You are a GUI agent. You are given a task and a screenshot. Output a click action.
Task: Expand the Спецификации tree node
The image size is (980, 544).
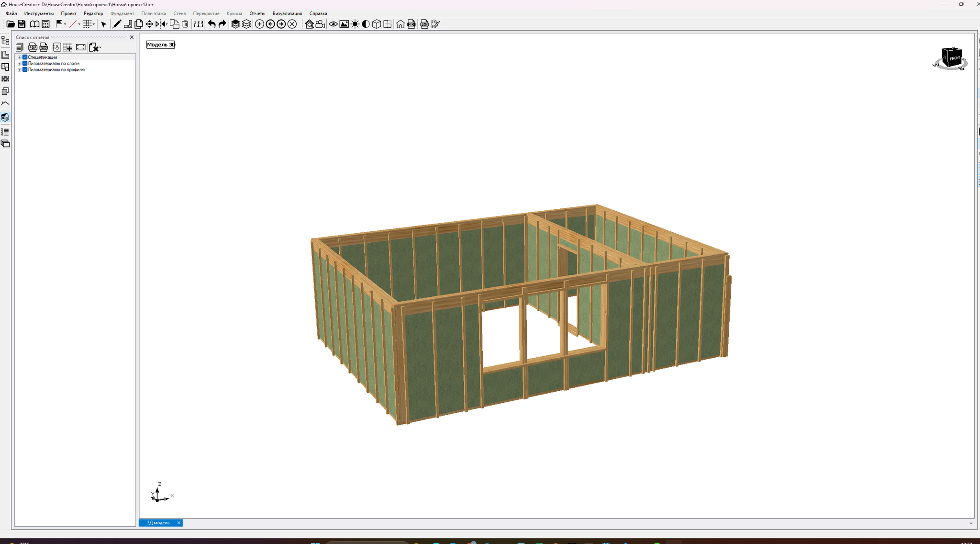[x=20, y=57]
